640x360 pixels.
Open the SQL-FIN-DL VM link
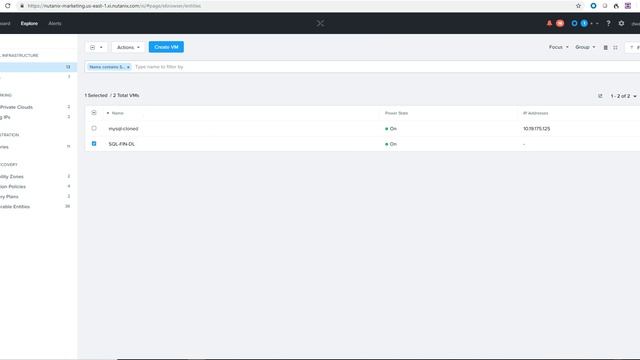click(122, 144)
